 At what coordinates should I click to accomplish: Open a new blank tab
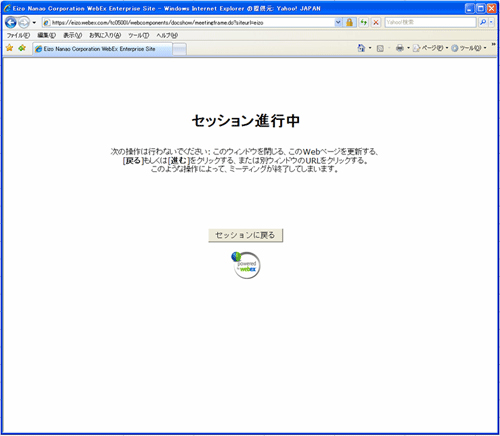(179, 49)
